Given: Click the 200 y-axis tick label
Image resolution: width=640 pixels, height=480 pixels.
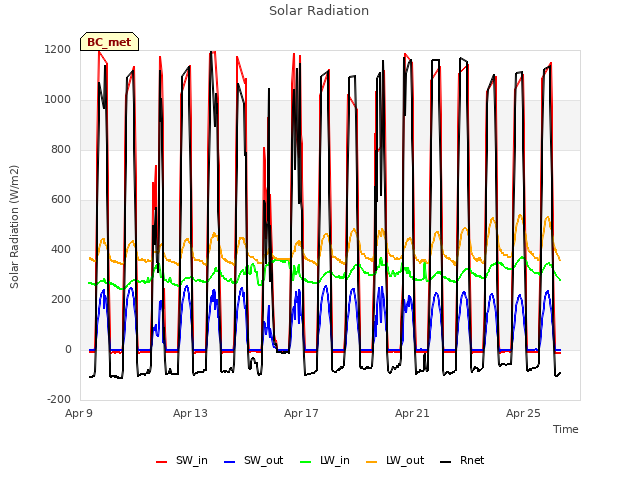Looking at the screenshot, I should tap(61, 300).
